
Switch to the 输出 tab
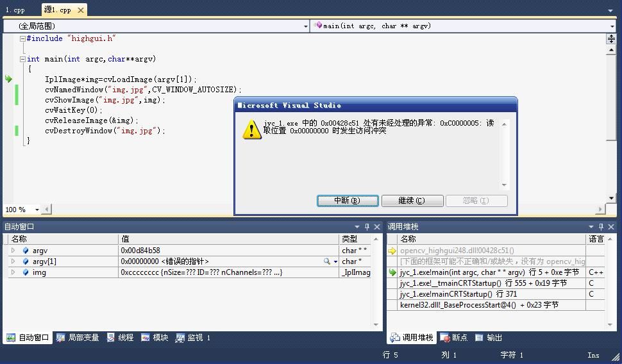pyautogui.click(x=489, y=338)
